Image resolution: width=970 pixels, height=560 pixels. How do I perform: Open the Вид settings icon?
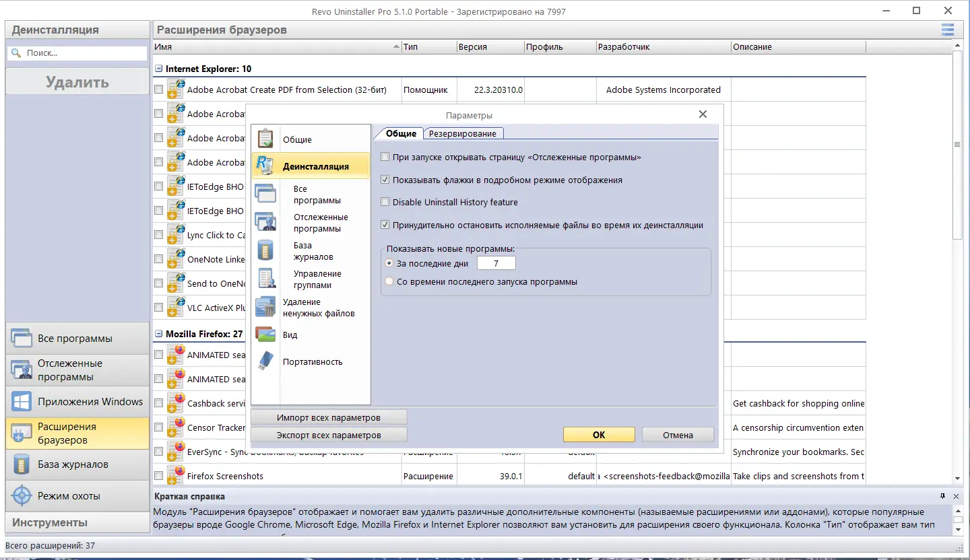[x=265, y=335]
